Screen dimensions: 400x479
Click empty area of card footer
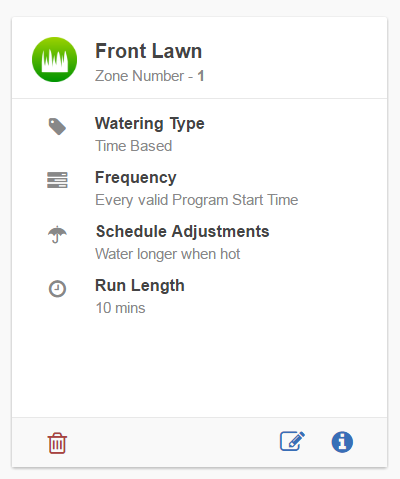(173, 442)
